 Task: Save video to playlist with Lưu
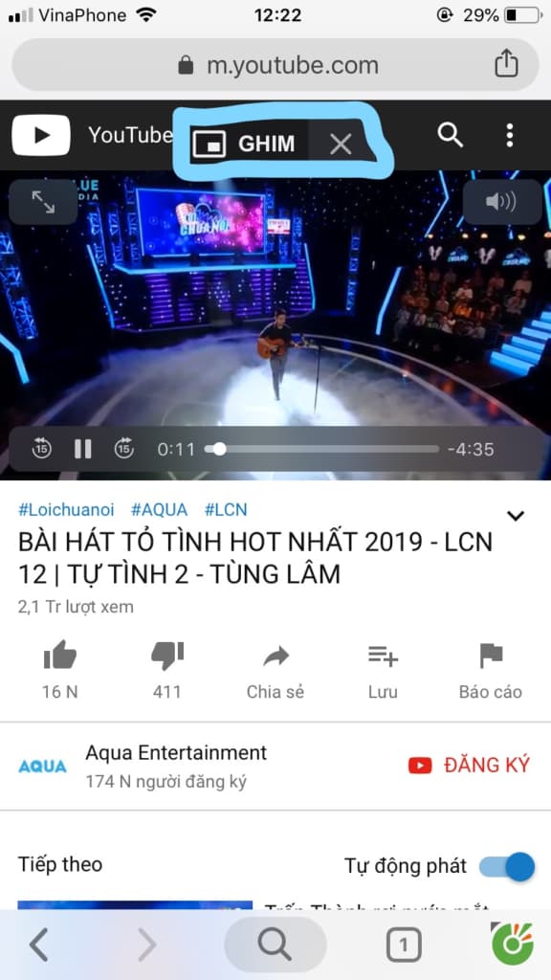pos(383,669)
